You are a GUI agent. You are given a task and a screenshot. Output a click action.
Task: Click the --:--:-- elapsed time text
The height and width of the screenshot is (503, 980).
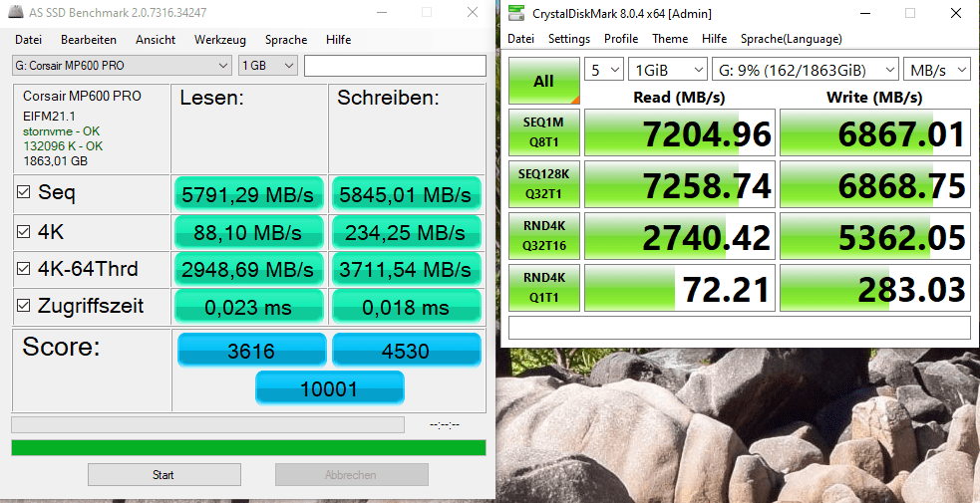tap(445, 425)
